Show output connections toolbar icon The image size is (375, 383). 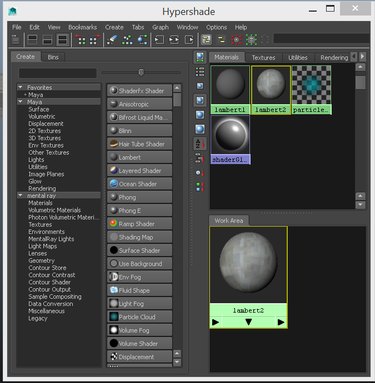(189, 40)
